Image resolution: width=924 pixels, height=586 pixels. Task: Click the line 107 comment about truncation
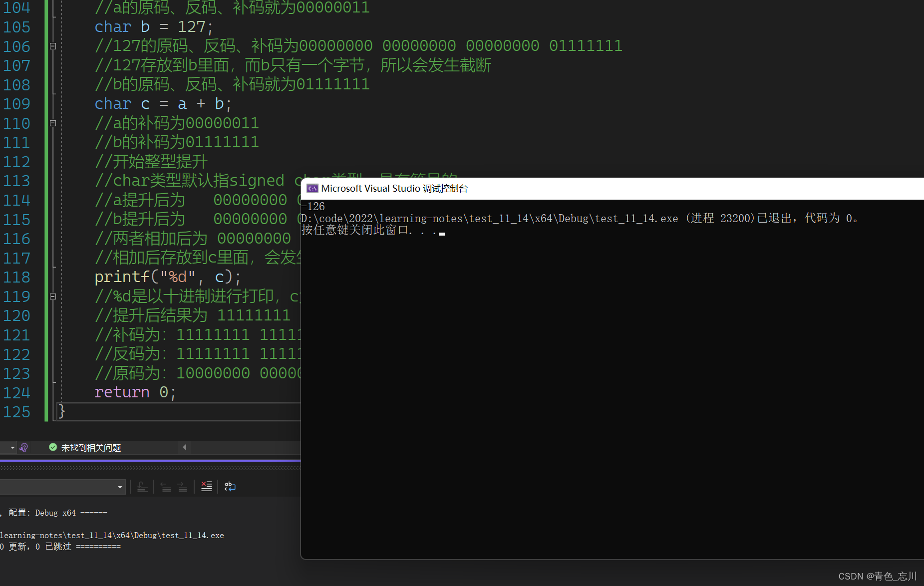coord(293,65)
